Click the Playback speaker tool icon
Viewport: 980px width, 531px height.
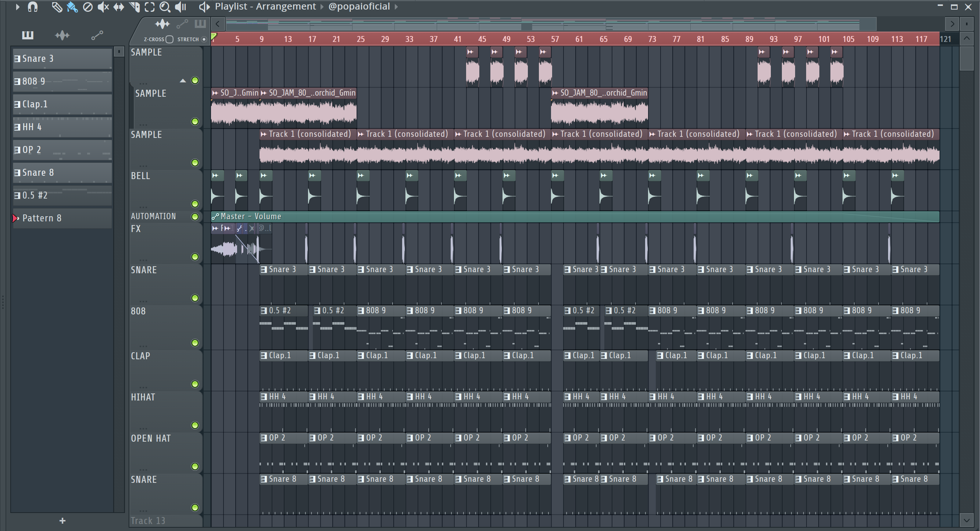pos(180,7)
